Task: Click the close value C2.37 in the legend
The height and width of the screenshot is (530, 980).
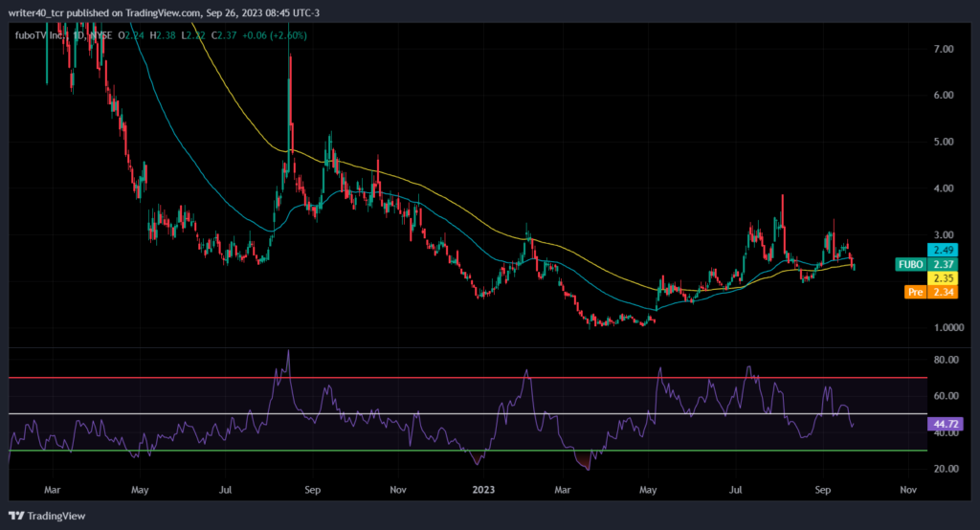Action: 224,35
